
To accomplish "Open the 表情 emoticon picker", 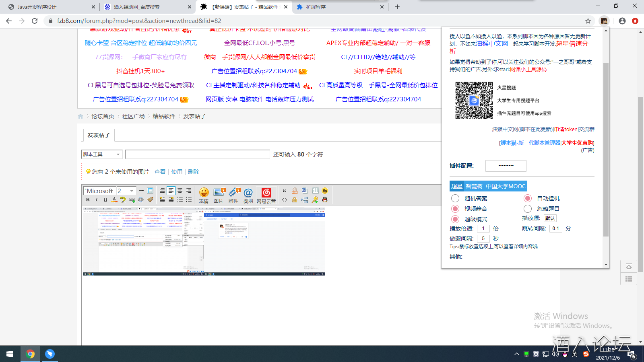I will click(204, 195).
